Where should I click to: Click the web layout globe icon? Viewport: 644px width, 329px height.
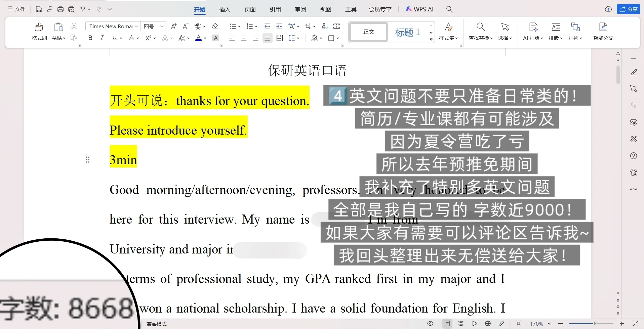[x=488, y=324]
